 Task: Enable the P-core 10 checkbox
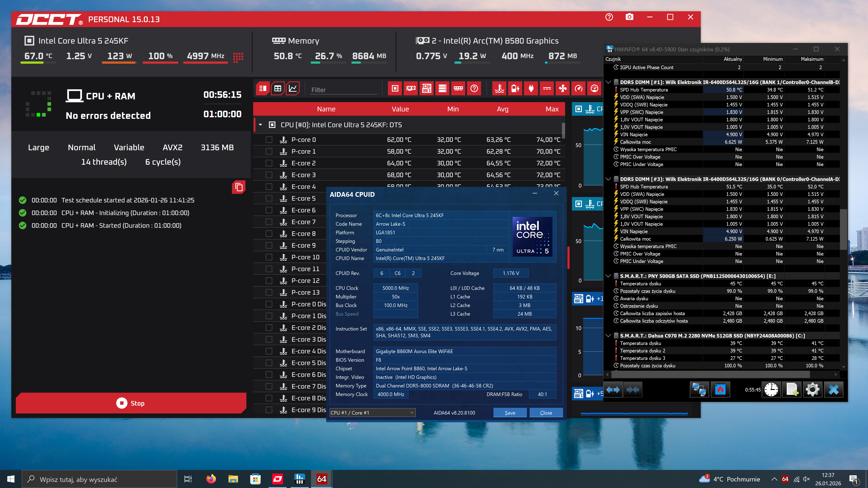269,257
